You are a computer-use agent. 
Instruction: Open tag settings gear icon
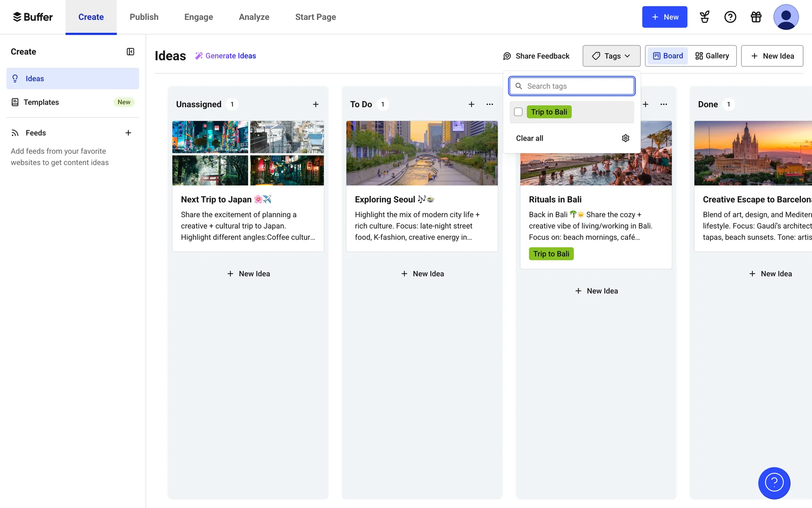pos(625,138)
